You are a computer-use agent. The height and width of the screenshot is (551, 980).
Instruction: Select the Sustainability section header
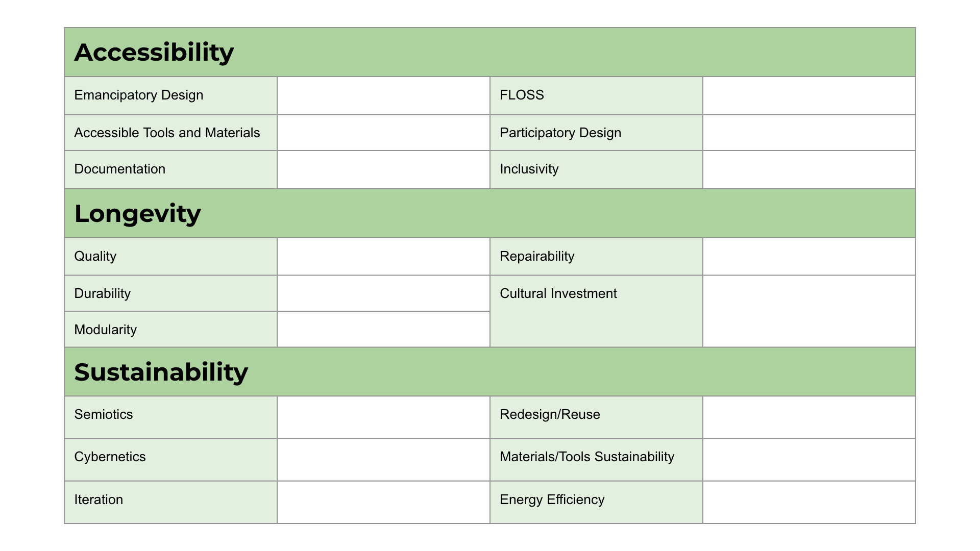coord(490,372)
